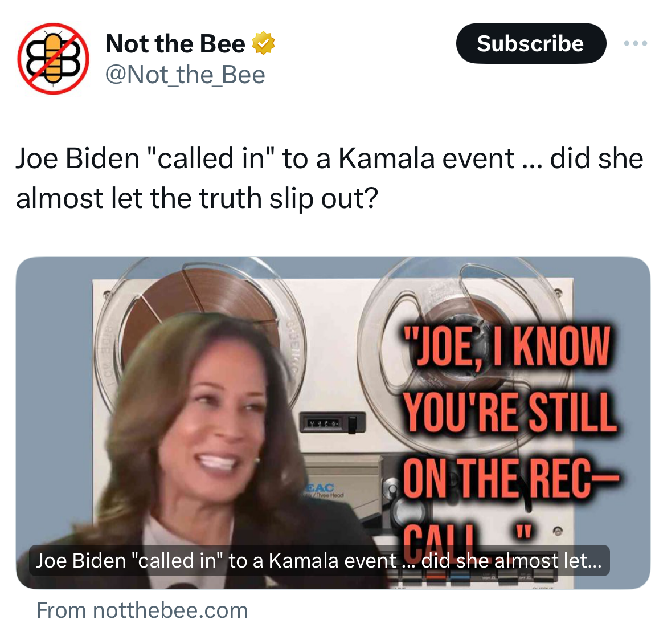
Task: Click the red "JOE, I KNOW" quote text
Action: 506,346
